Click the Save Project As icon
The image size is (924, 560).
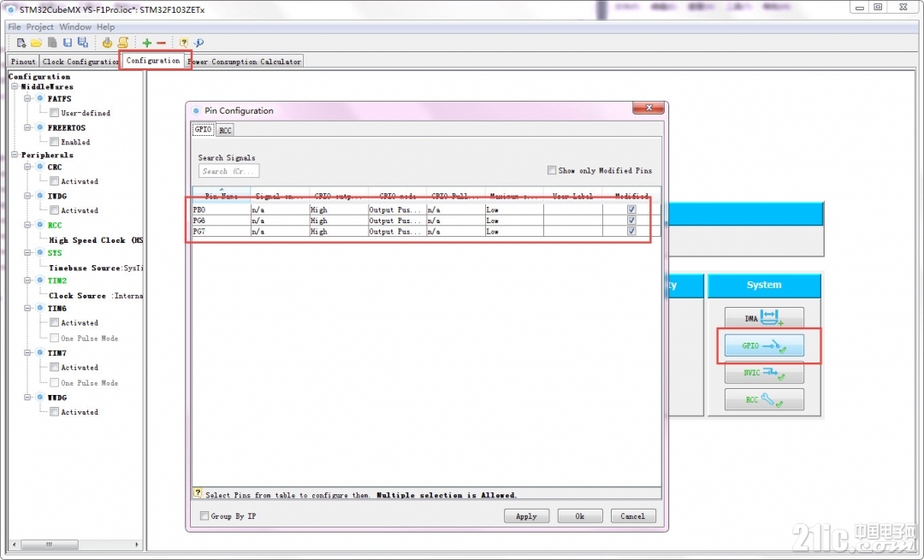82,43
